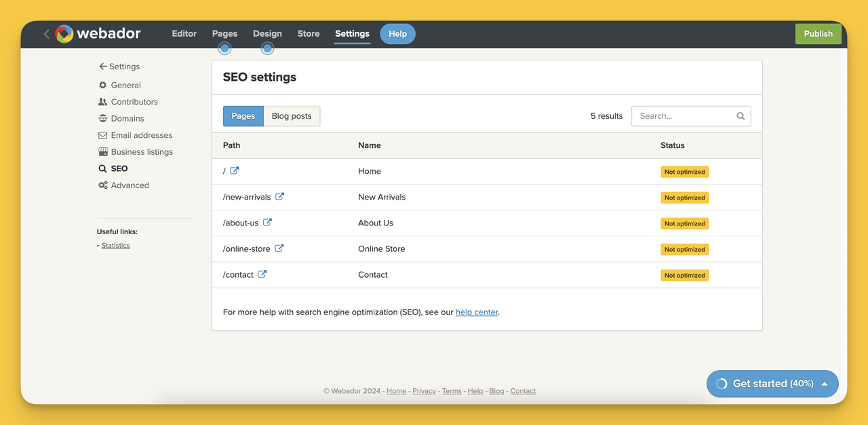This screenshot has height=425, width=868.
Task: Click the About Us Not optimized badge
Action: 685,223
